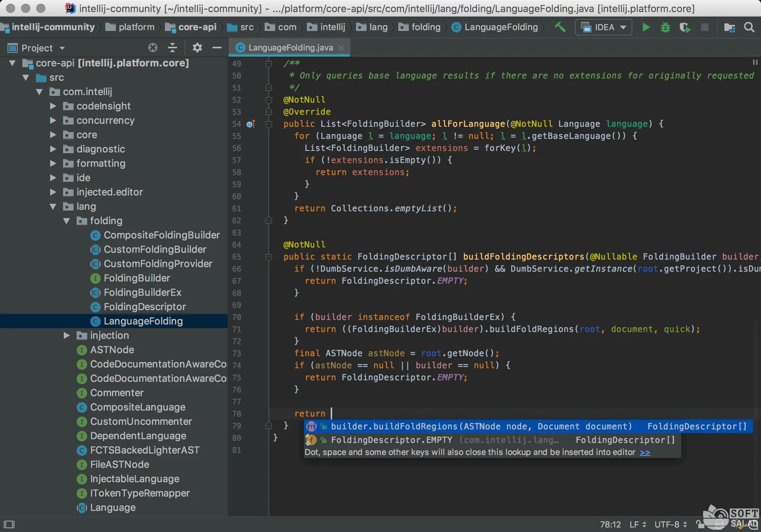Click the Run button to execute
Screen dimensions: 761x532
tap(646, 28)
